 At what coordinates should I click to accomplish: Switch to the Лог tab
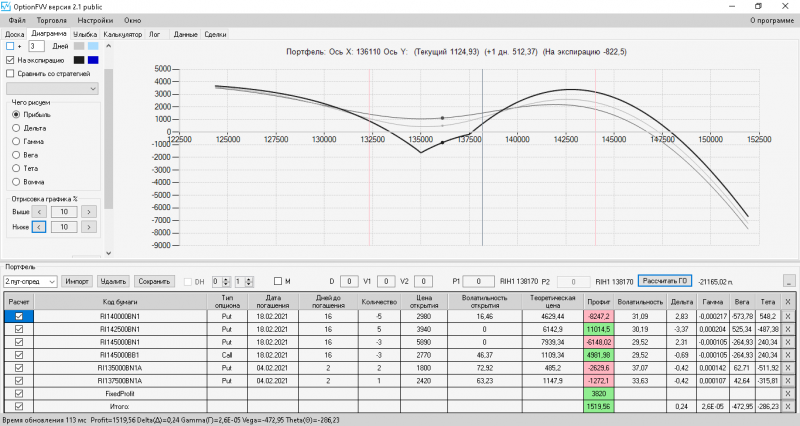point(154,34)
